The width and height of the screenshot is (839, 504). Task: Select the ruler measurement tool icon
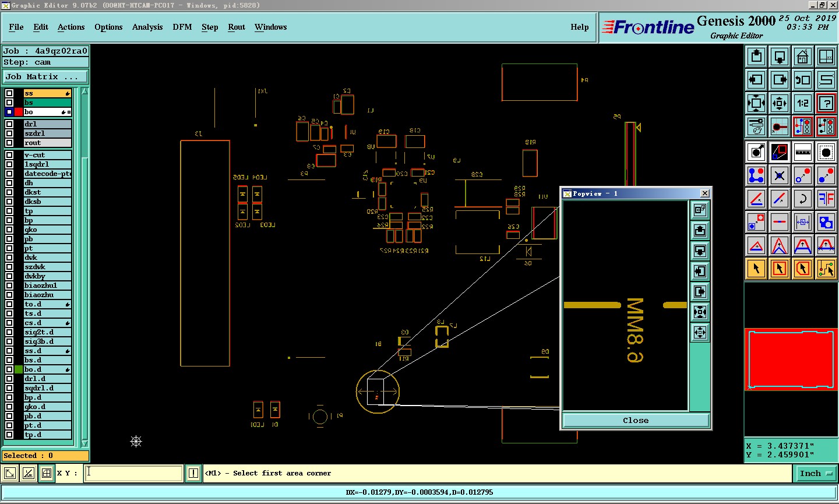tap(803, 152)
